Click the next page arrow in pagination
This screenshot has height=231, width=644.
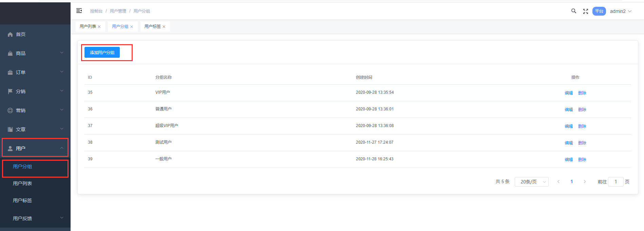(x=585, y=182)
